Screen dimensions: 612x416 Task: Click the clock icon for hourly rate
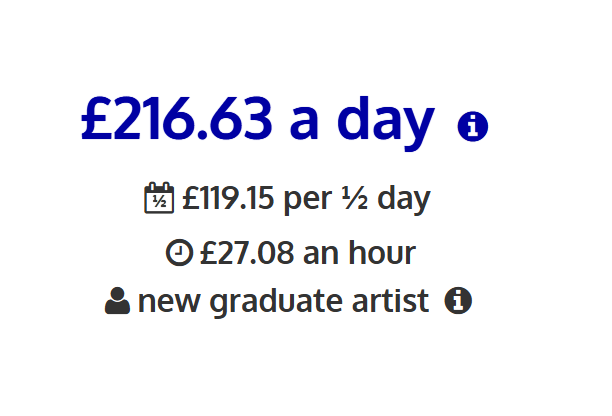click(179, 253)
